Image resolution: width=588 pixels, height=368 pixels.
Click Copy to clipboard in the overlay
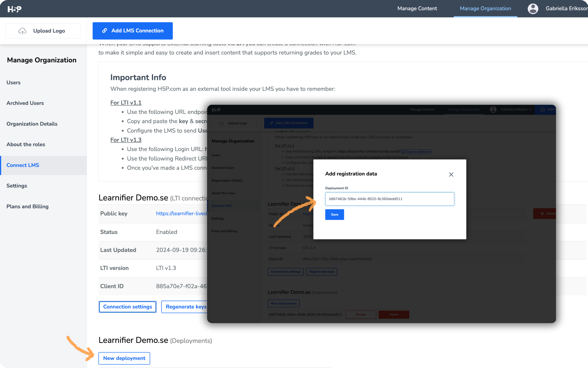[416, 152]
